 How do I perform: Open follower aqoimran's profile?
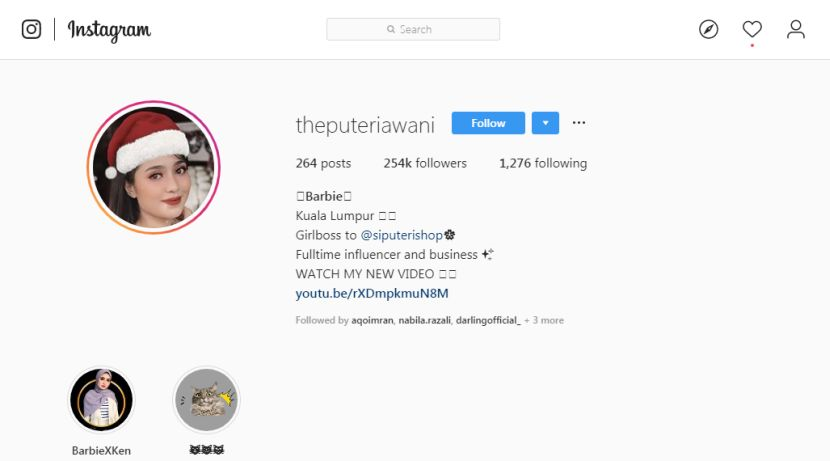[372, 320]
